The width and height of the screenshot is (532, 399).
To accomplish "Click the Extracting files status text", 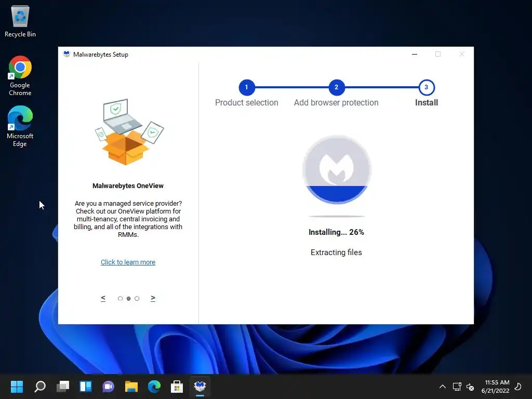I will [x=336, y=252].
